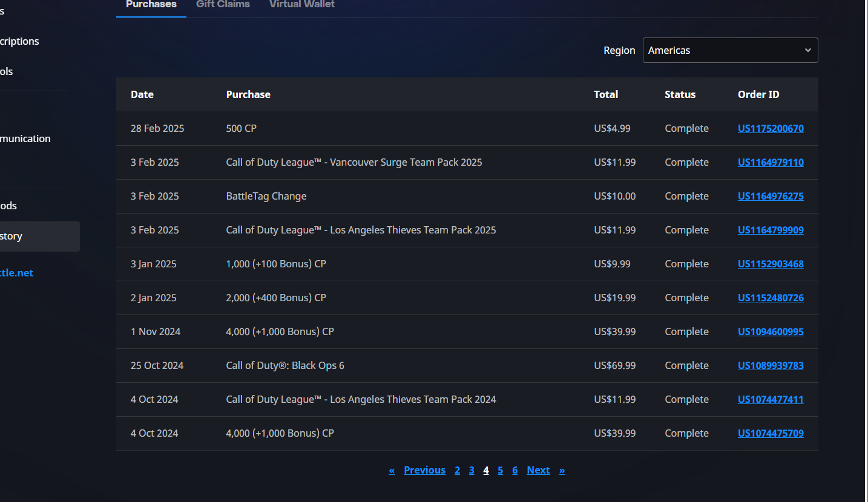Viewport: 868px width, 502px height.
Task: Click the US$4.99 total value
Action: pyautogui.click(x=612, y=128)
